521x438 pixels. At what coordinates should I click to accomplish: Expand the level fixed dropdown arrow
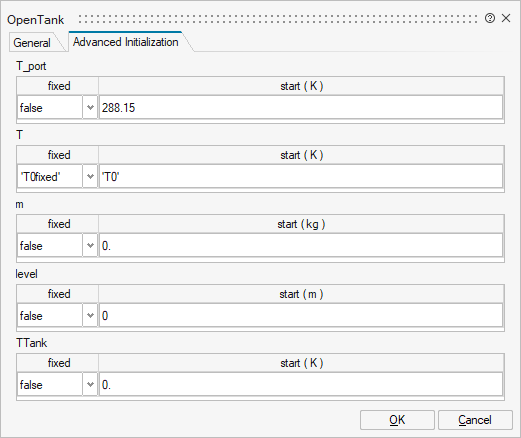[x=90, y=316]
